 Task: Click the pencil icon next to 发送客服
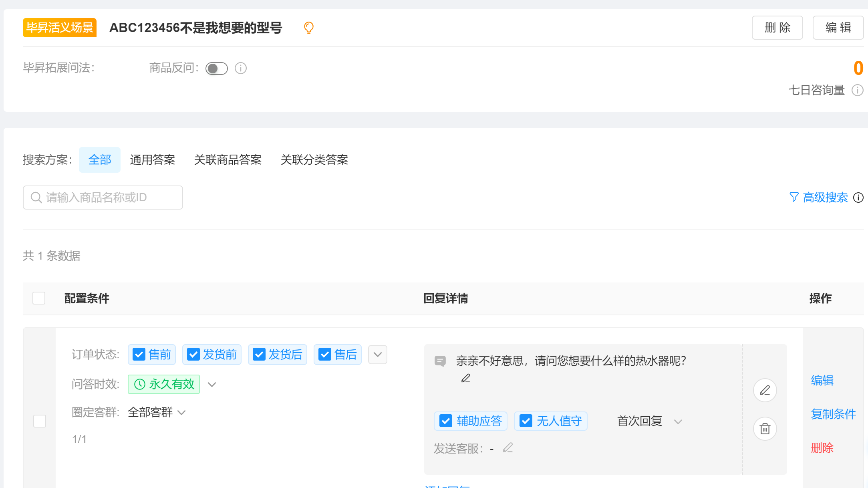pyautogui.click(x=508, y=448)
